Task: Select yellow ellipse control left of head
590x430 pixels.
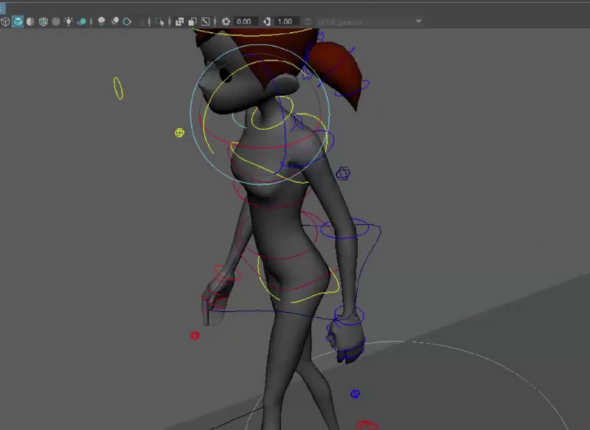Action: 118,88
